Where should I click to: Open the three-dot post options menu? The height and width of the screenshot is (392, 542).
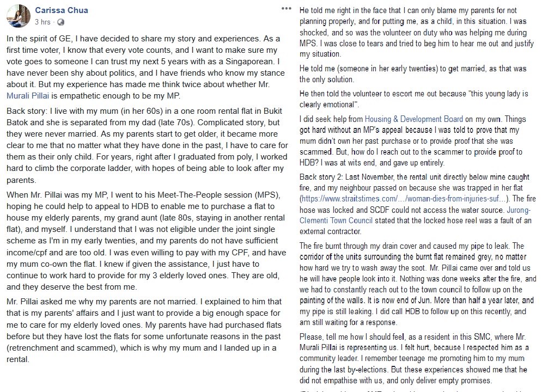pos(287,10)
